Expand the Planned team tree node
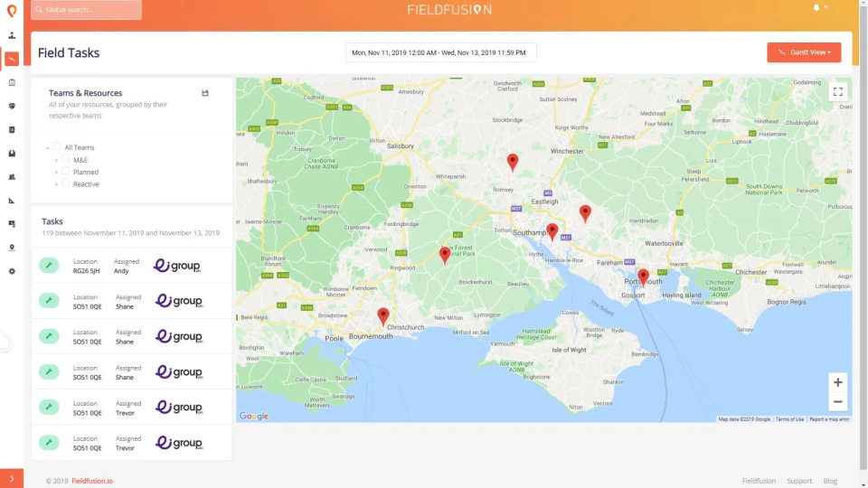 point(56,172)
